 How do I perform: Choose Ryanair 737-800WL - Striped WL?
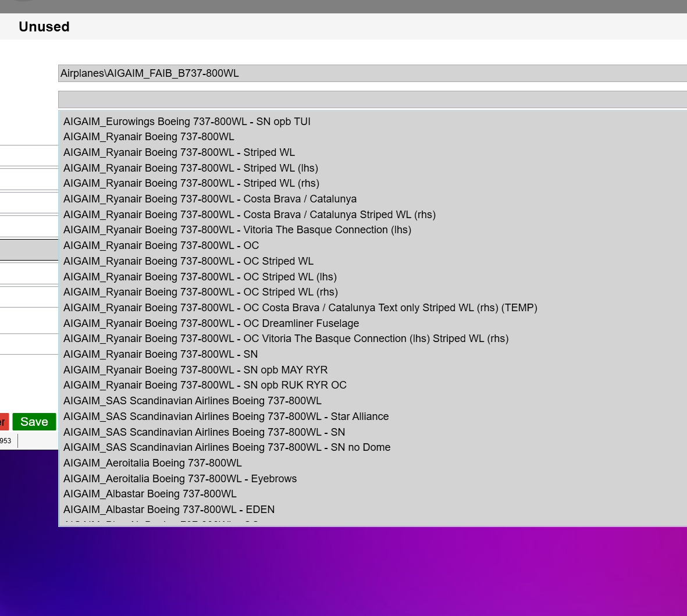click(x=179, y=152)
